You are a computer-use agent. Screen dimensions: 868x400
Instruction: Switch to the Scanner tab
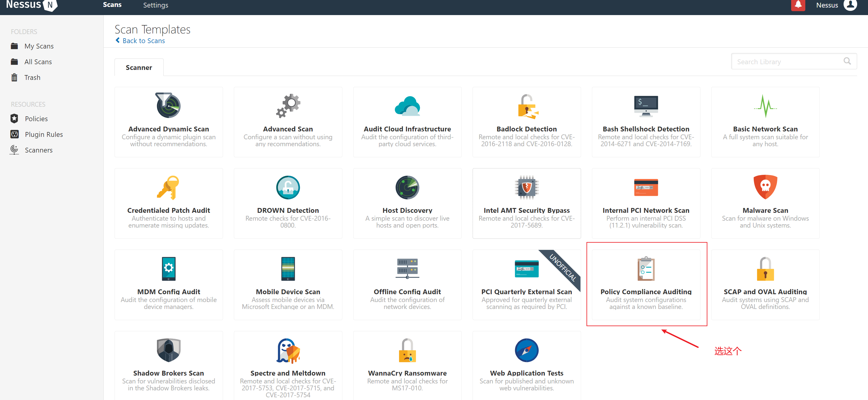pyautogui.click(x=139, y=68)
